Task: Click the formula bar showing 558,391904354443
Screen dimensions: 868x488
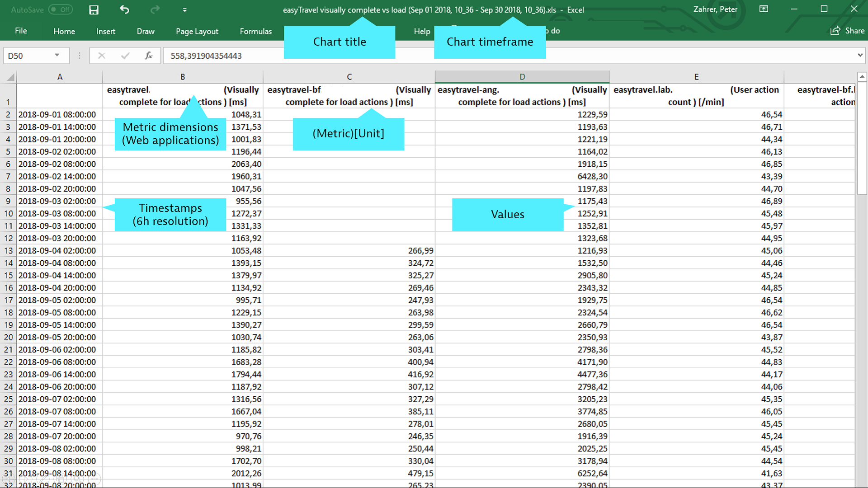Action: click(509, 56)
